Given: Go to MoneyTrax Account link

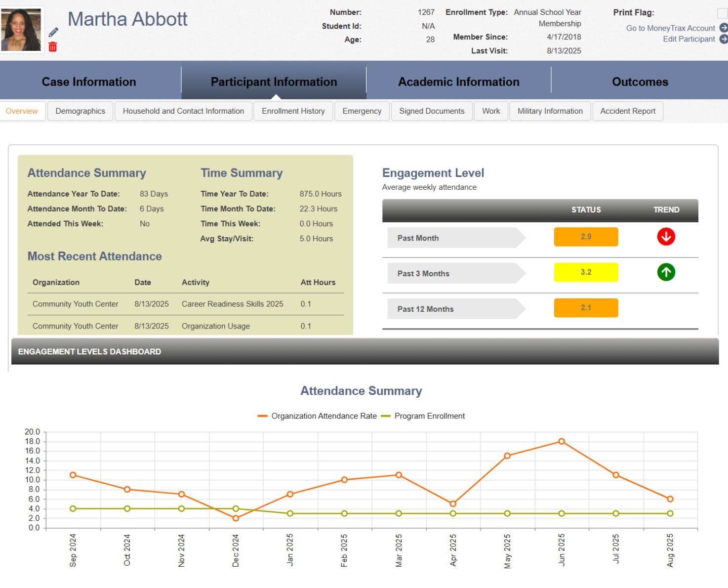Looking at the screenshot, I should [x=670, y=28].
